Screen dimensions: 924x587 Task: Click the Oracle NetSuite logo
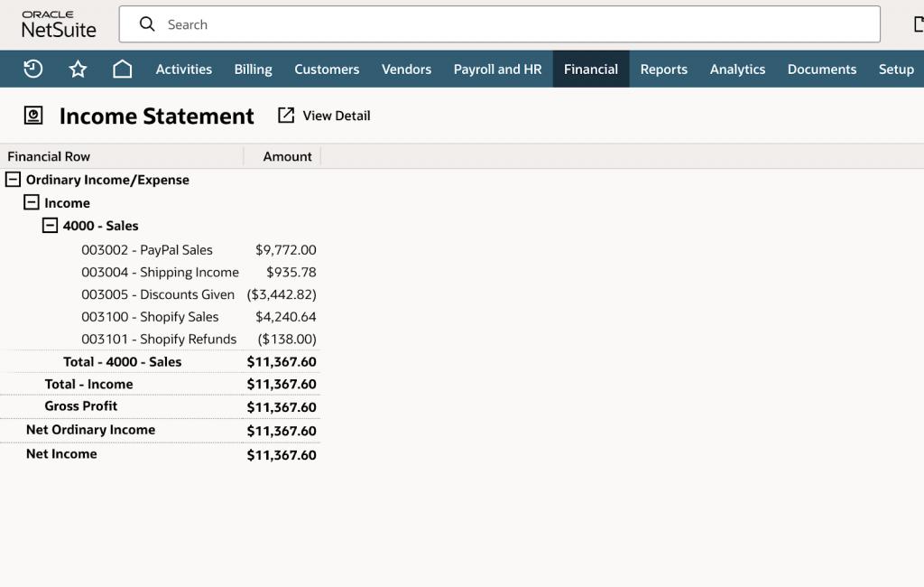pyautogui.click(x=59, y=24)
